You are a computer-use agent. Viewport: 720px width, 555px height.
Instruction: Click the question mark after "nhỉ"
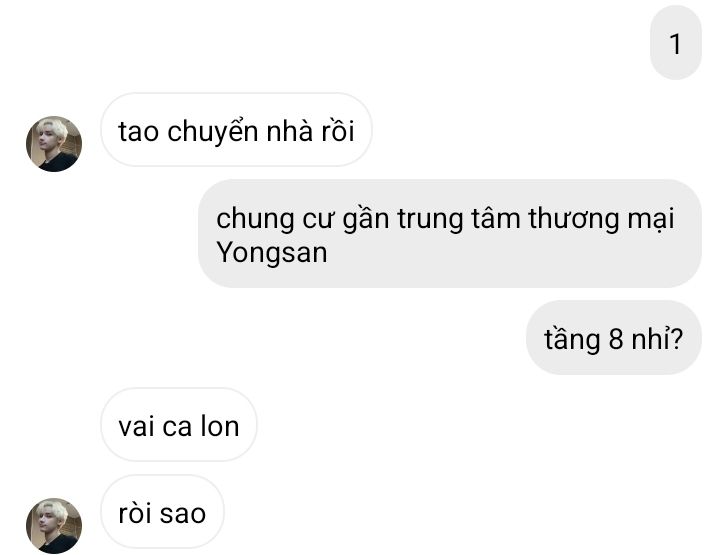[x=677, y=338]
